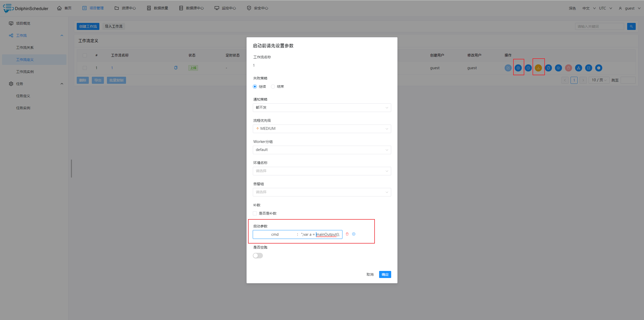This screenshot has height=320, width=644.
Task: Click the red delete workflow trash icon
Action: 568,68
